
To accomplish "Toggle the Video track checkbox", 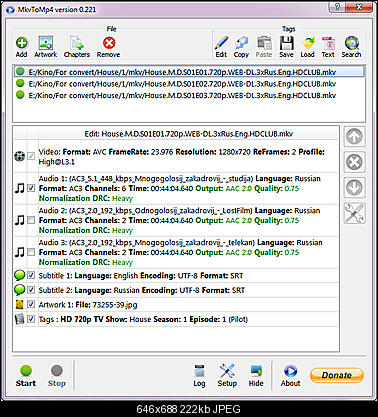I will tap(31, 156).
